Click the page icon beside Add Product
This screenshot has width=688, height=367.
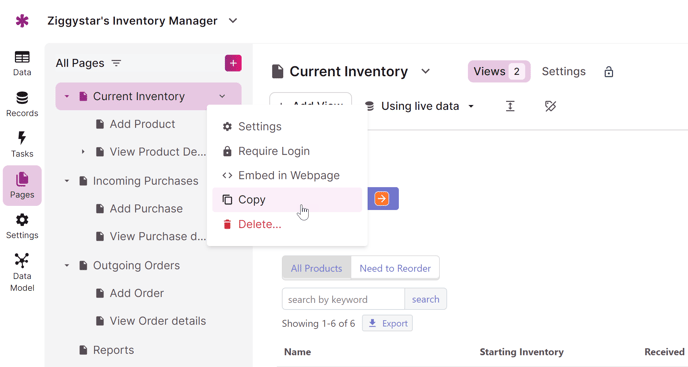point(100,124)
